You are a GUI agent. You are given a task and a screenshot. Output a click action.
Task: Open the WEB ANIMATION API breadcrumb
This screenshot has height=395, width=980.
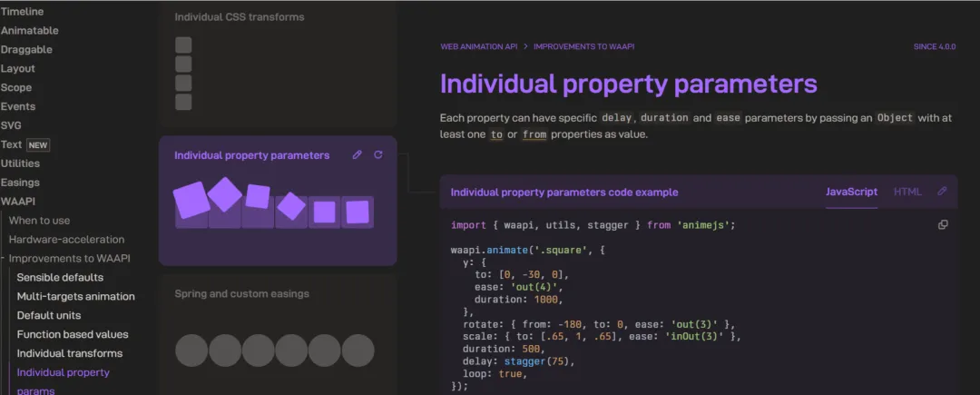(479, 46)
